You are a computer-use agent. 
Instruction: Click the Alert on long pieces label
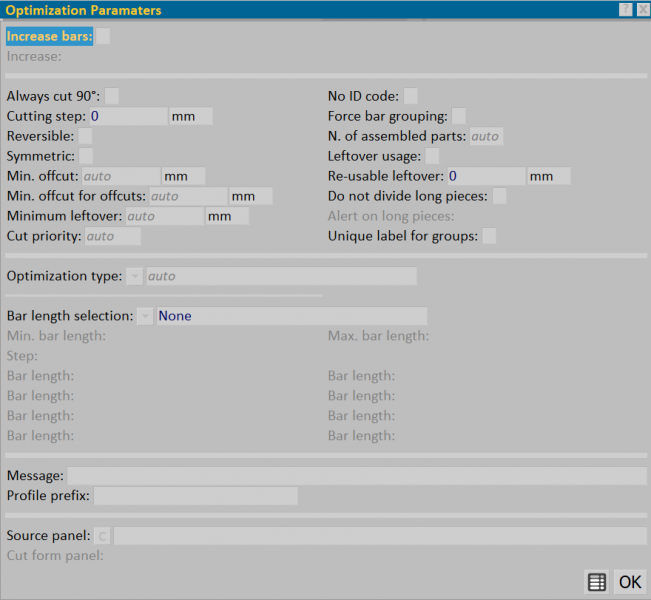point(391,216)
